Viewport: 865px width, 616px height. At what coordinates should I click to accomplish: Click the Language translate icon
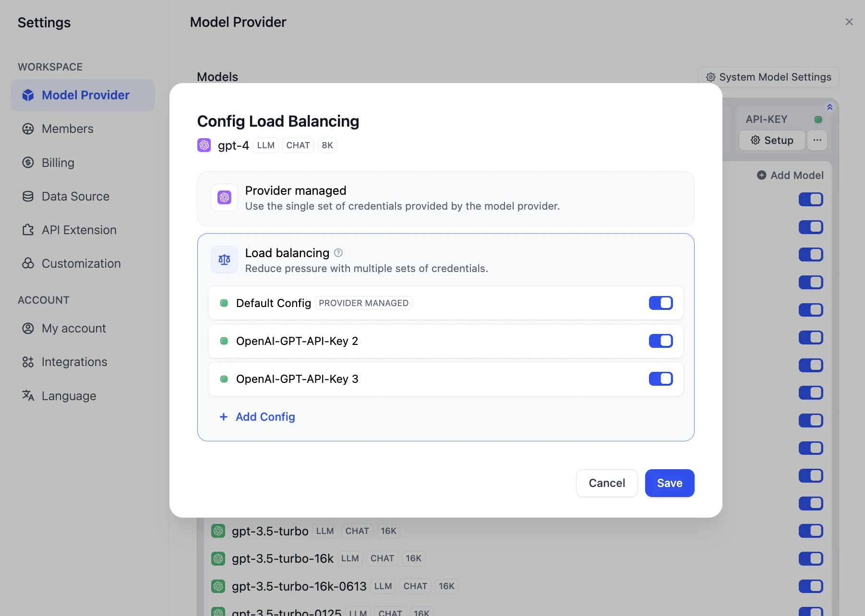point(28,395)
